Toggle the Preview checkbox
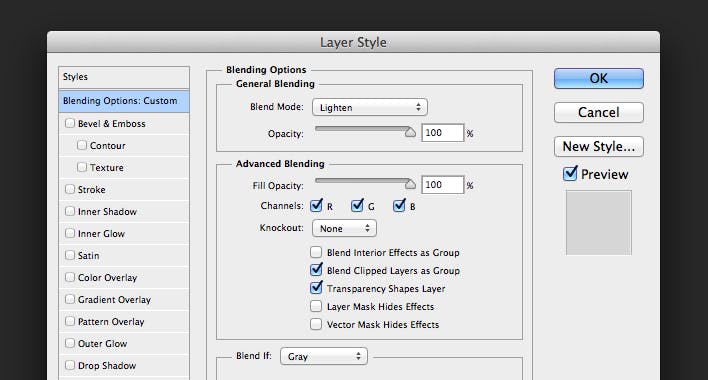 click(570, 174)
